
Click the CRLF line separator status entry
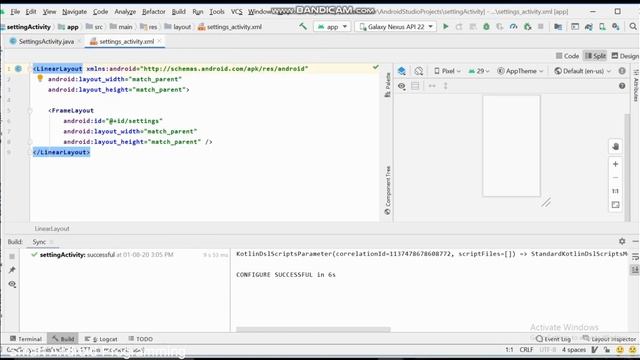coord(527,350)
